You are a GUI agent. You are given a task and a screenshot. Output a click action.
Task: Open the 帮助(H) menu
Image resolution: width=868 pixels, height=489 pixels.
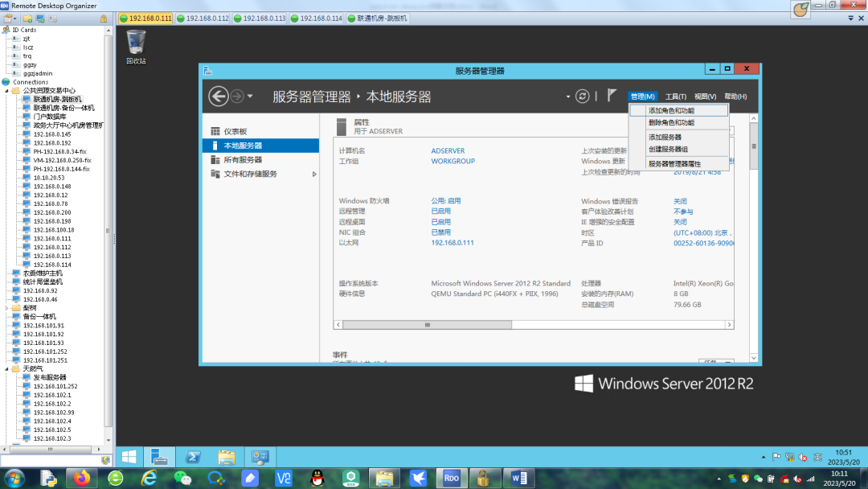[735, 97]
